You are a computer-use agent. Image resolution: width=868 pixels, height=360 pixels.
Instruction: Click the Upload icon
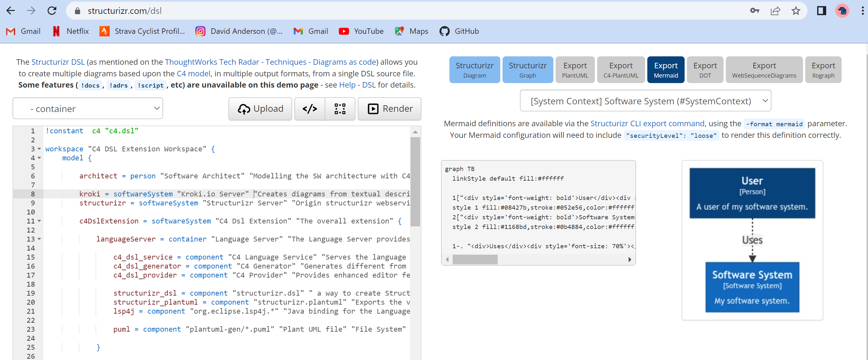(244, 109)
